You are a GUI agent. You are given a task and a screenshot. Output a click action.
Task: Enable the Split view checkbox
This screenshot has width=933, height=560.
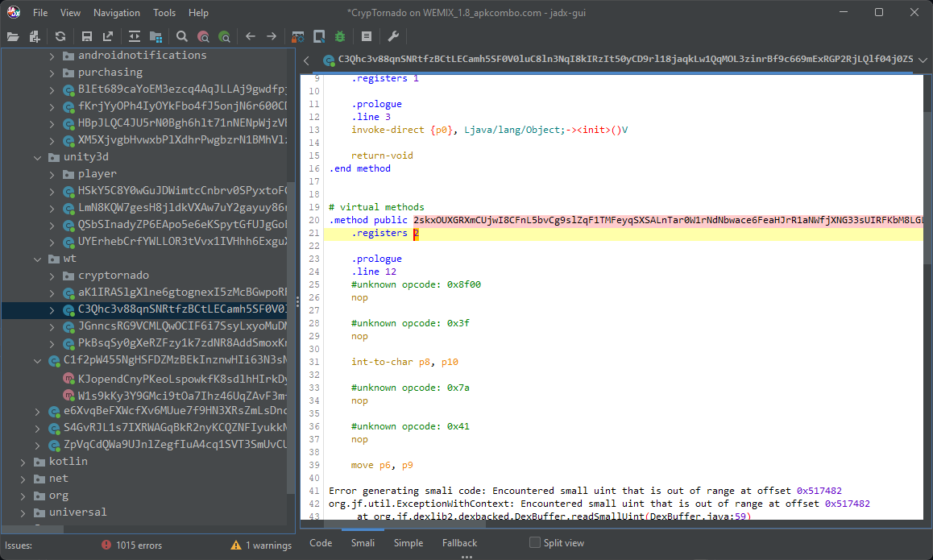(x=533, y=542)
